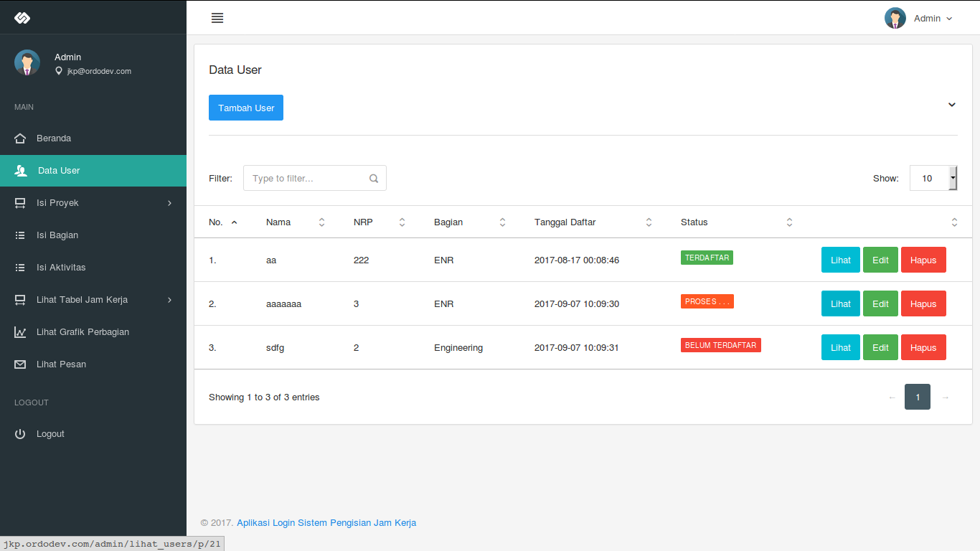Click the chart icon beside Lihat Grafik Perbagian
Screen dimensions: 980x551
[20, 332]
